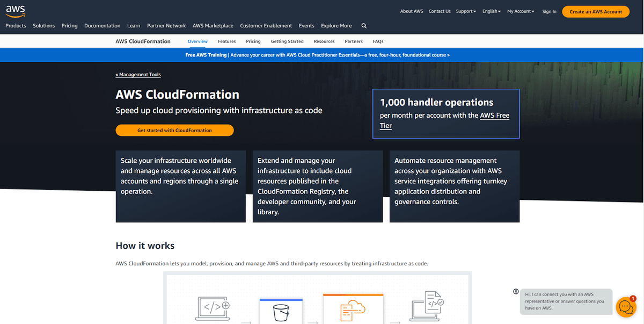The image size is (644, 324).
Task: Open the Learn menu
Action: point(134,26)
